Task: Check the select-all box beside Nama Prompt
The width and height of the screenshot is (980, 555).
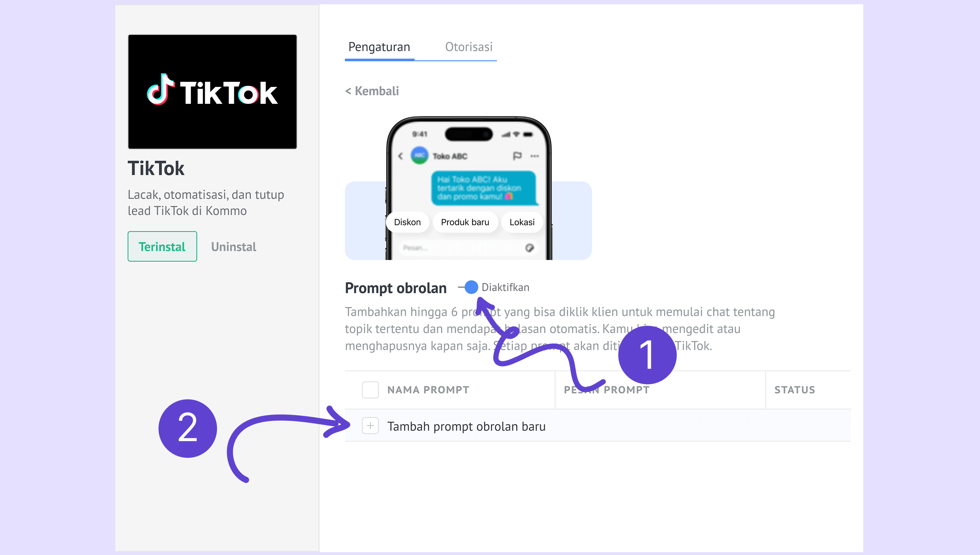Action: pos(370,390)
